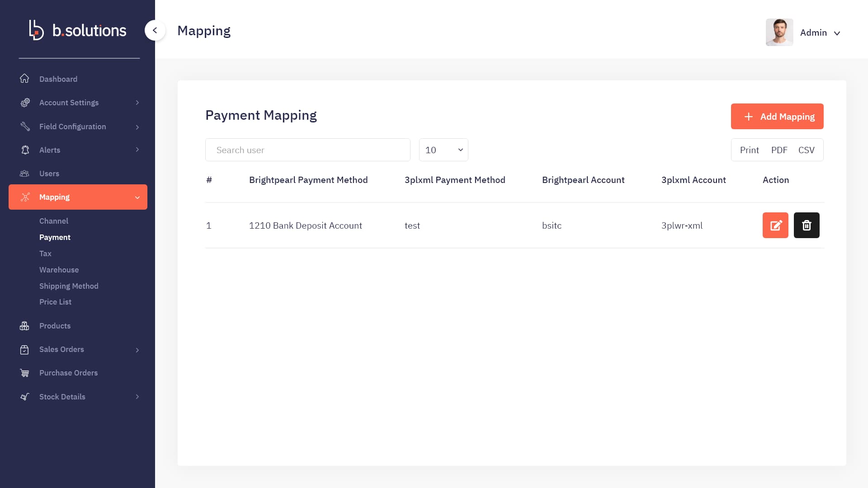
Task: Click the Add Mapping button
Action: coord(777,117)
